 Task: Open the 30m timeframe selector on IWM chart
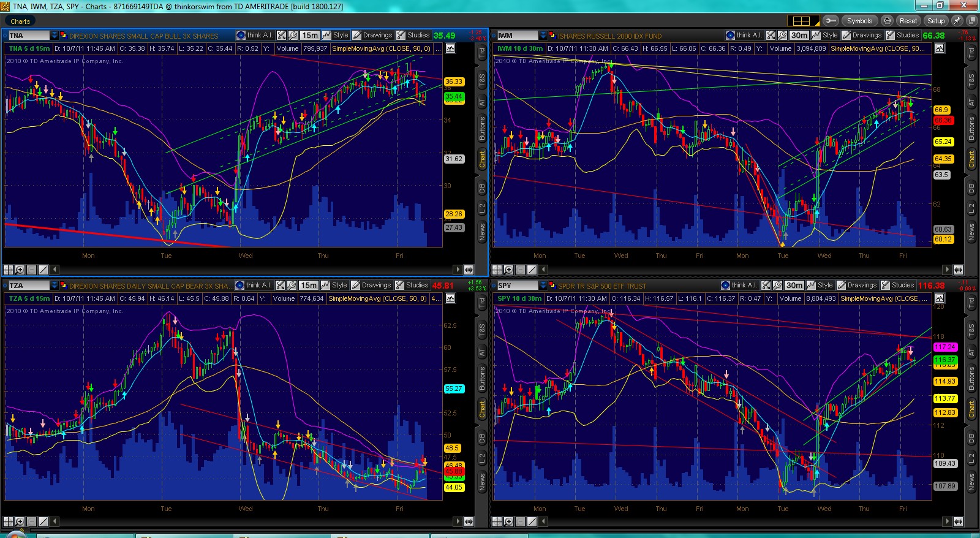coord(799,36)
